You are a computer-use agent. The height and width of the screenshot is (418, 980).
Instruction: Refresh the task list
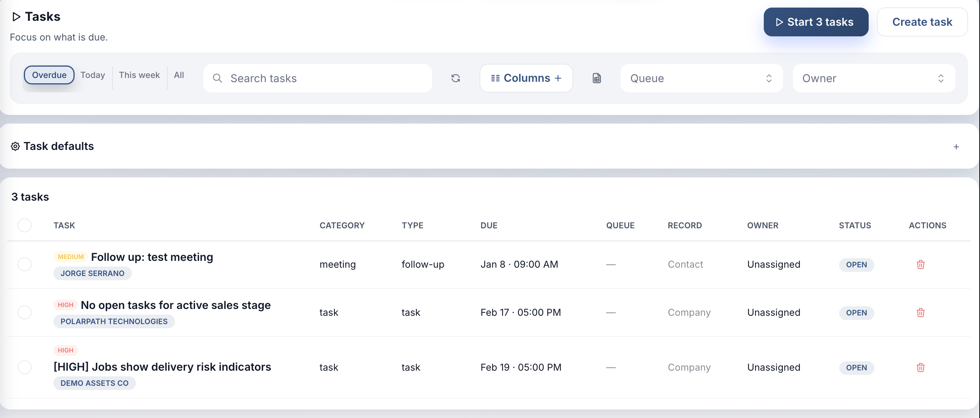point(456,78)
